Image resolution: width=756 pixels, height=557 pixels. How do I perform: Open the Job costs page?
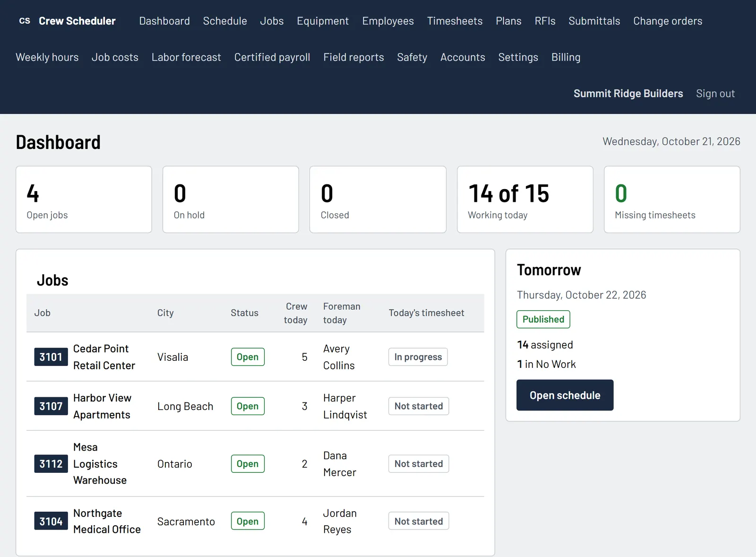(x=115, y=57)
